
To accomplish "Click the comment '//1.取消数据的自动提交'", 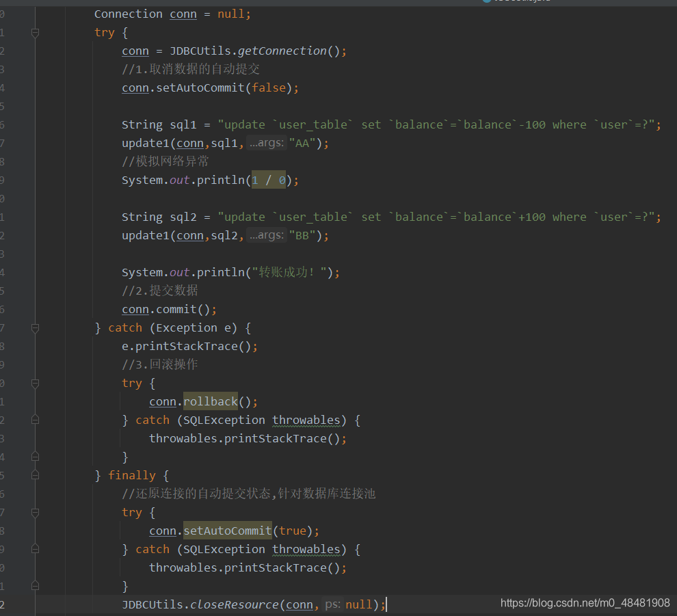I will coord(190,69).
